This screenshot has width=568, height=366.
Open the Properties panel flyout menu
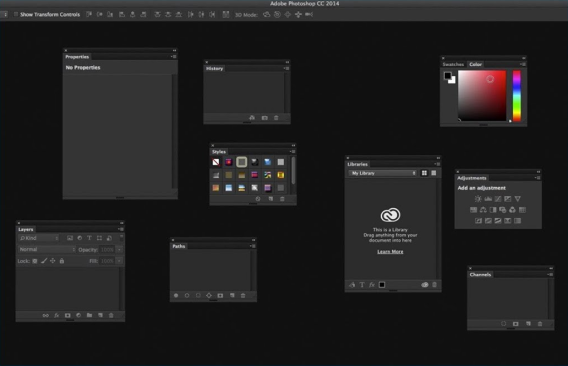tap(174, 57)
